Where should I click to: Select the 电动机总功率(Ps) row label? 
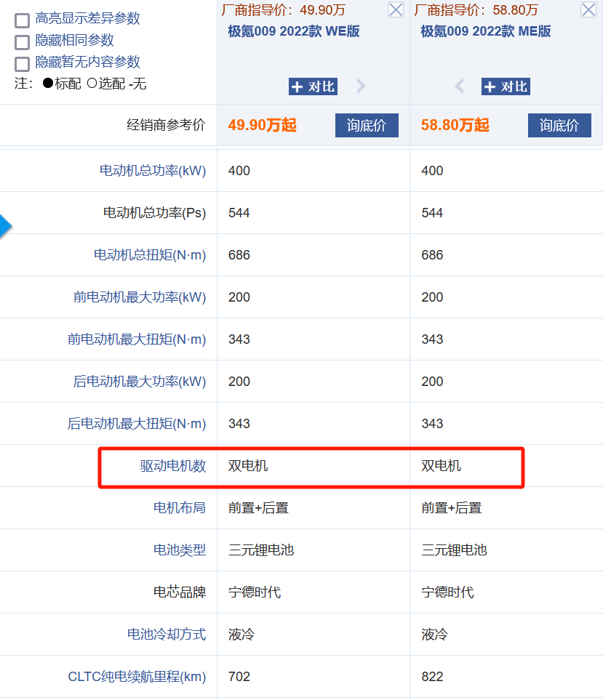point(154,212)
